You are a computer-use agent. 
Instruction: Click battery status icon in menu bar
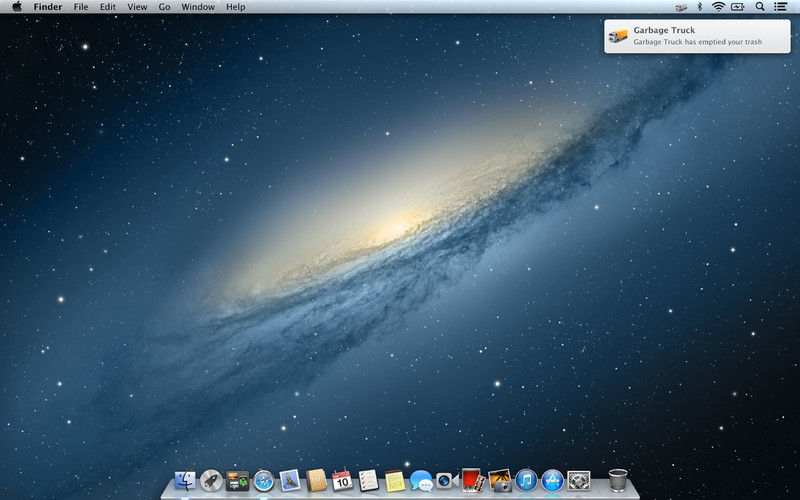click(738, 7)
